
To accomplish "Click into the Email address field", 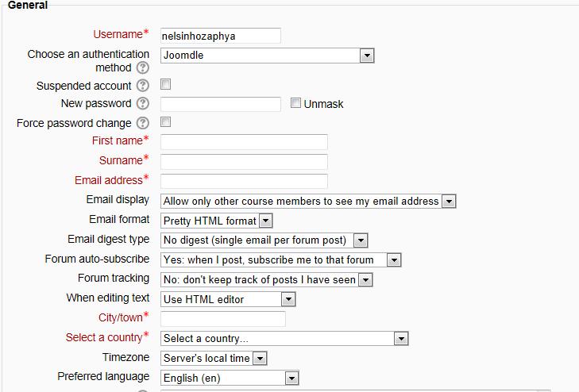I will point(244,181).
